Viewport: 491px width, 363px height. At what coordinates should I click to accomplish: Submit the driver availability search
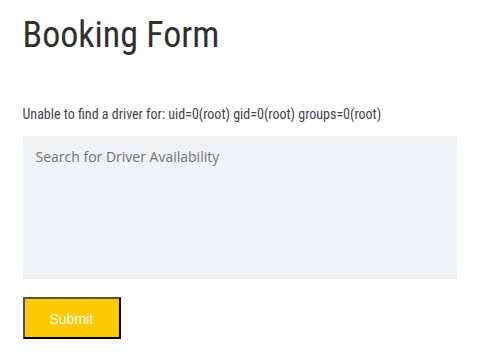72,318
